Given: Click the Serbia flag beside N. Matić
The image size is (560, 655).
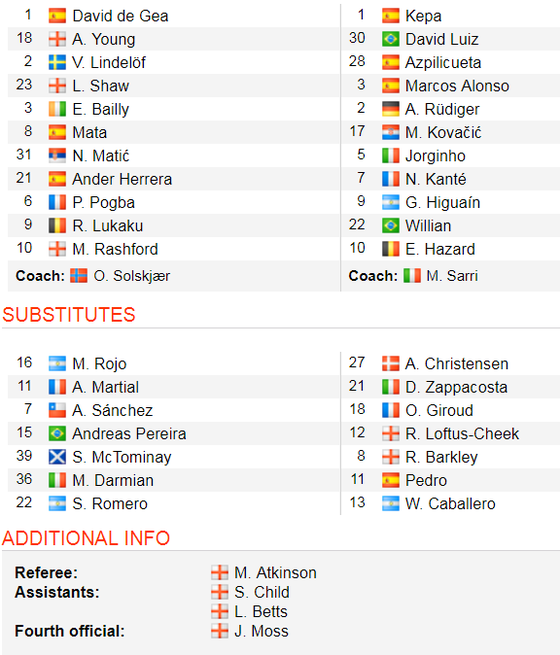Looking at the screenshot, I should pos(57,156).
